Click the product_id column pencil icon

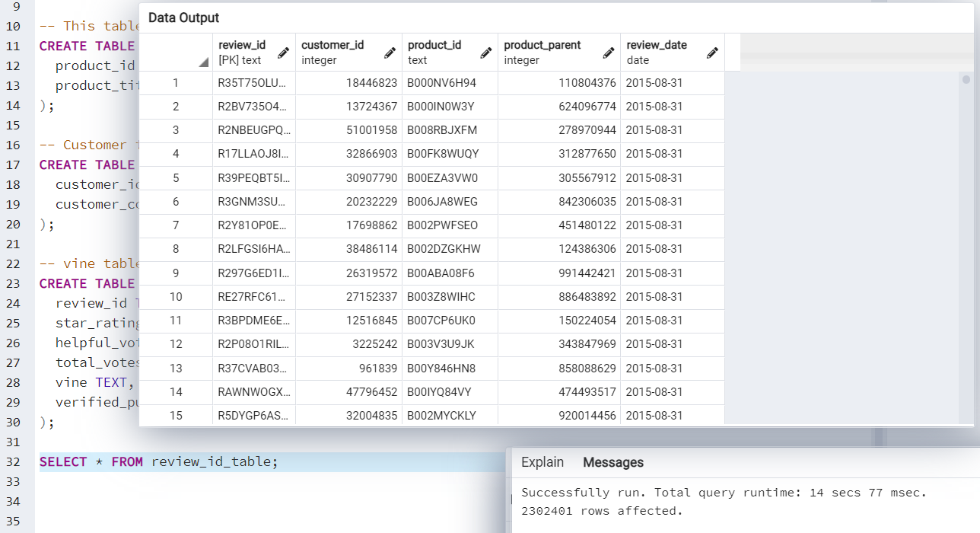[485, 53]
